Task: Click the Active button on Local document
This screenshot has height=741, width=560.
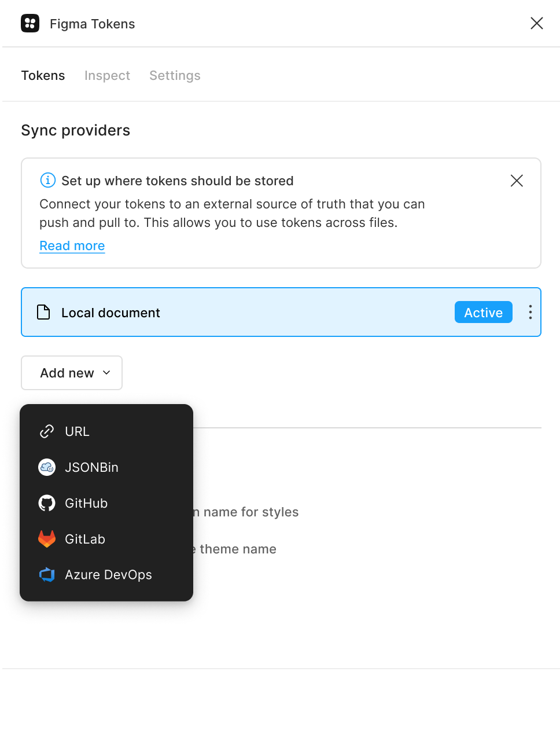Action: click(x=483, y=312)
